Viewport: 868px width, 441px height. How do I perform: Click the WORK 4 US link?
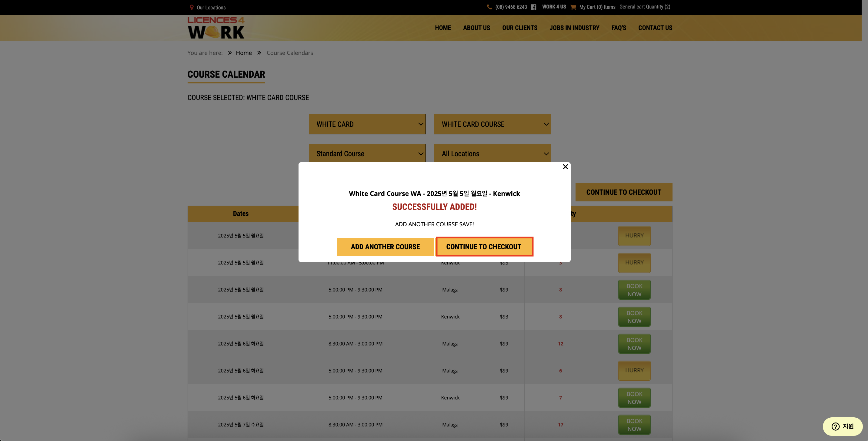(x=554, y=7)
